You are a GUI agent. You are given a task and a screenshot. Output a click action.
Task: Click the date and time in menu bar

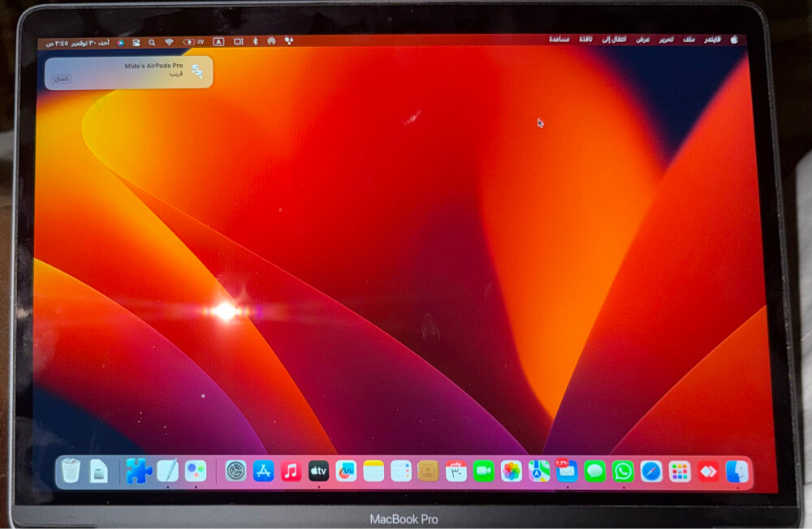pyautogui.click(x=78, y=43)
